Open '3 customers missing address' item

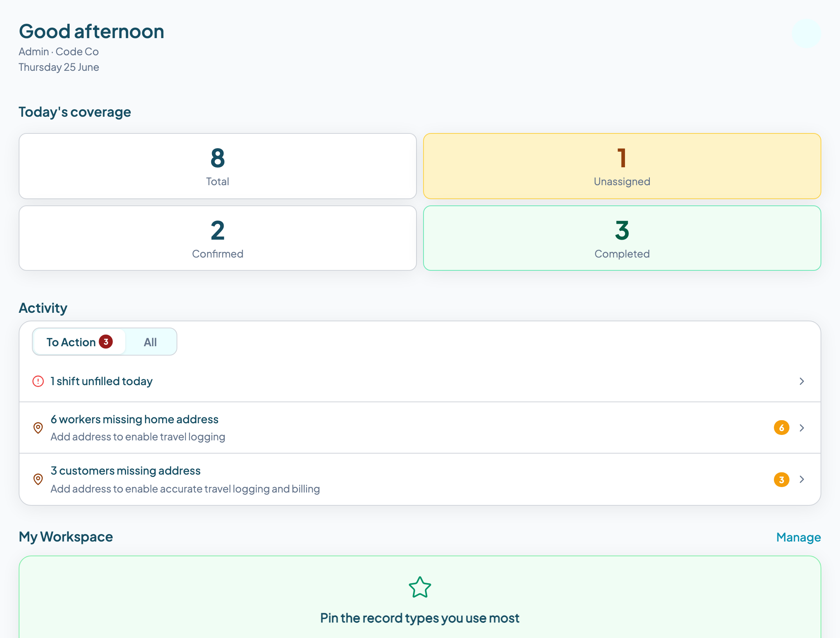[420, 479]
